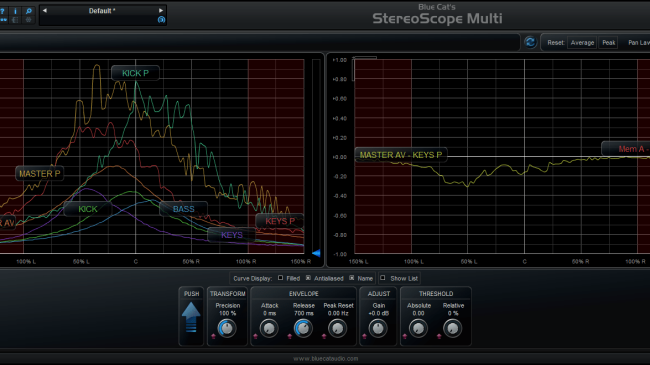Select the purple KEYS curve label
Screen dimensions: 650x365
coord(232,235)
